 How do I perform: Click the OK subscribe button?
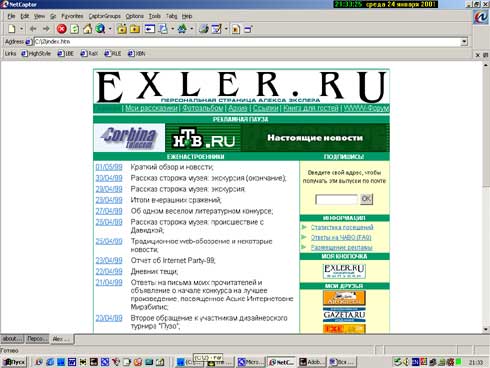(366, 199)
